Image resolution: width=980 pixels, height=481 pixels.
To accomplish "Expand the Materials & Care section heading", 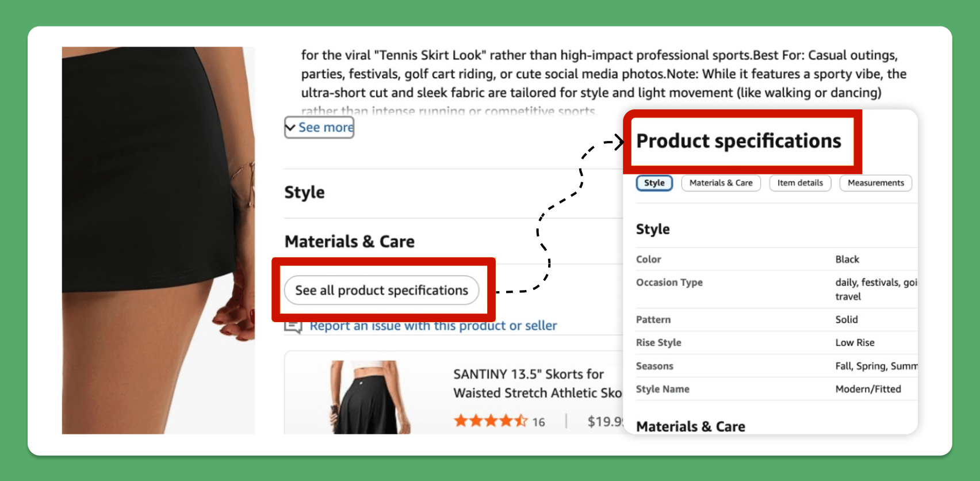I will [x=350, y=242].
